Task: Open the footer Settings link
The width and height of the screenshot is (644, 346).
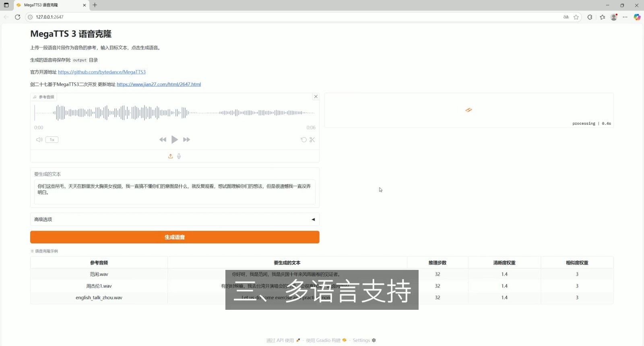Action: [364, 340]
